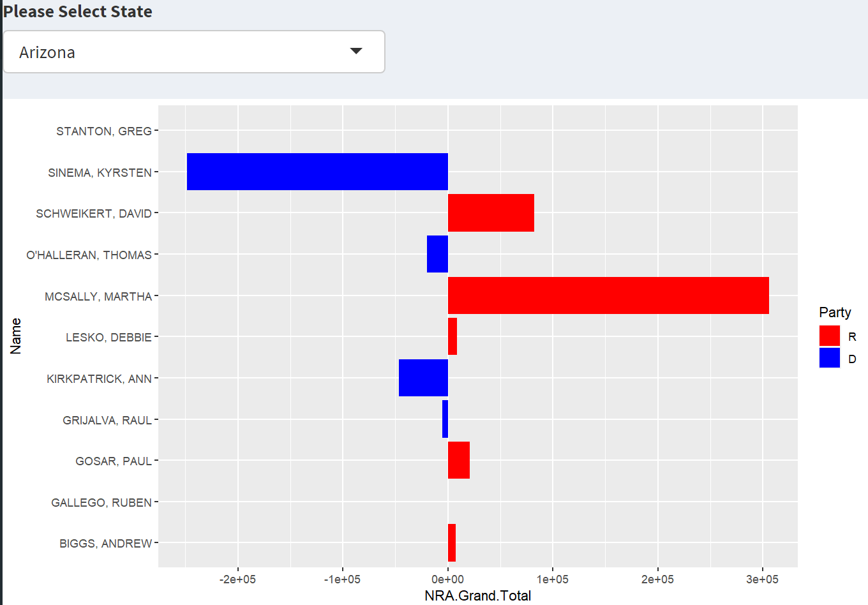868x605 pixels.
Task: Click the NRA.Grand.Total axis title
Action: (x=477, y=595)
